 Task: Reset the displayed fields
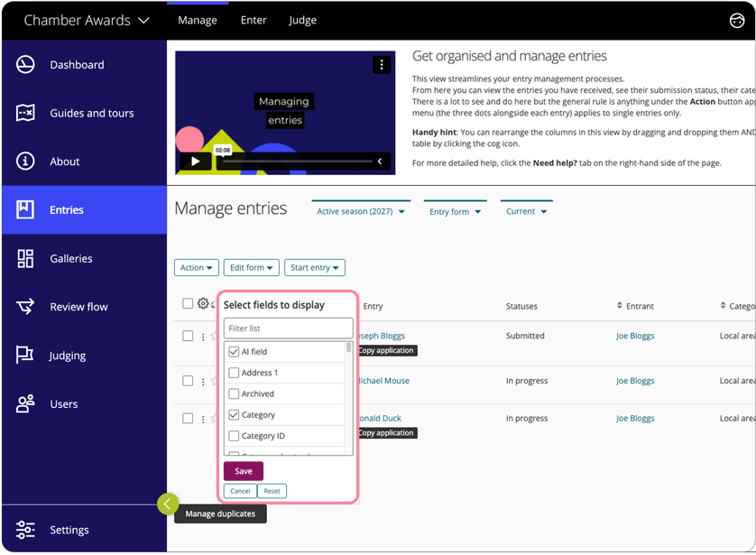point(272,491)
